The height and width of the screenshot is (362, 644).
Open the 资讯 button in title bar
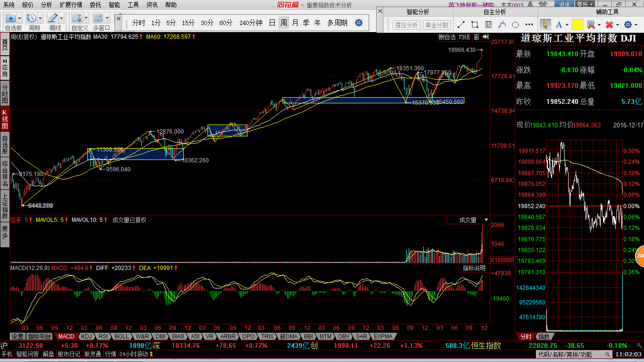564,5
